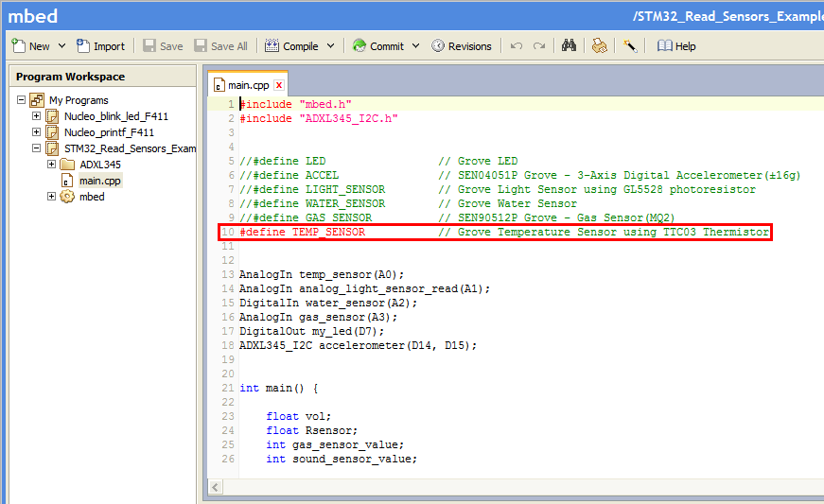This screenshot has width=824, height=504.
Task: Click Import in the toolbar
Action: (x=100, y=45)
